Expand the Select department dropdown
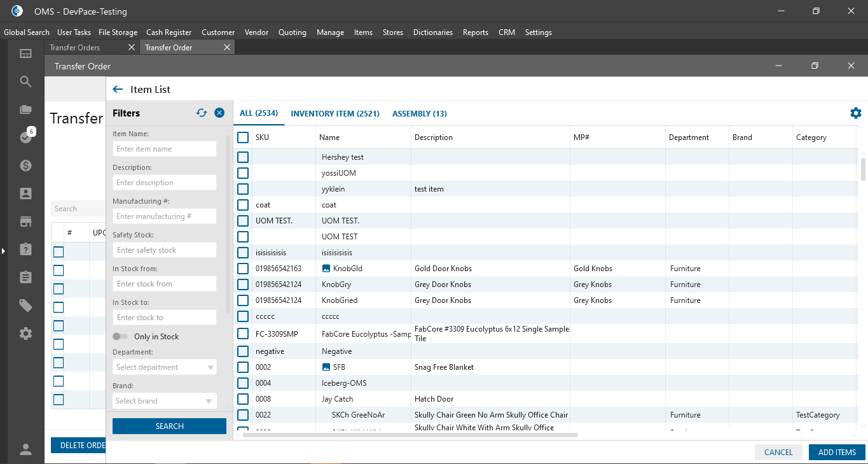 165,367
